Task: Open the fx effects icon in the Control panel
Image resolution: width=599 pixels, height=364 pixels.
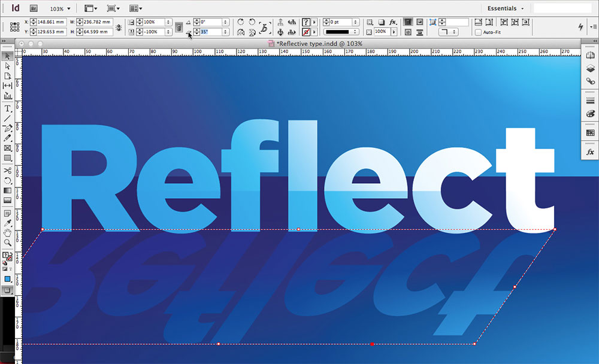Action: tap(393, 23)
